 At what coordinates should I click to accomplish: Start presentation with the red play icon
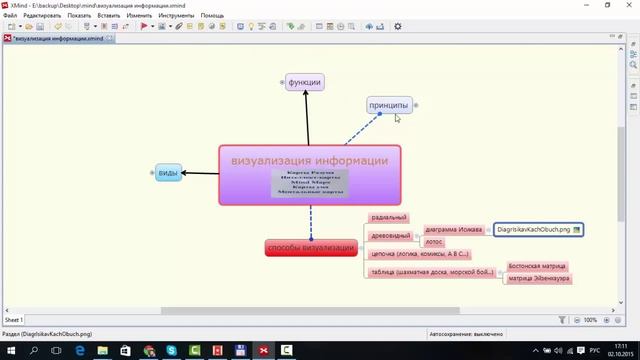(x=144, y=27)
